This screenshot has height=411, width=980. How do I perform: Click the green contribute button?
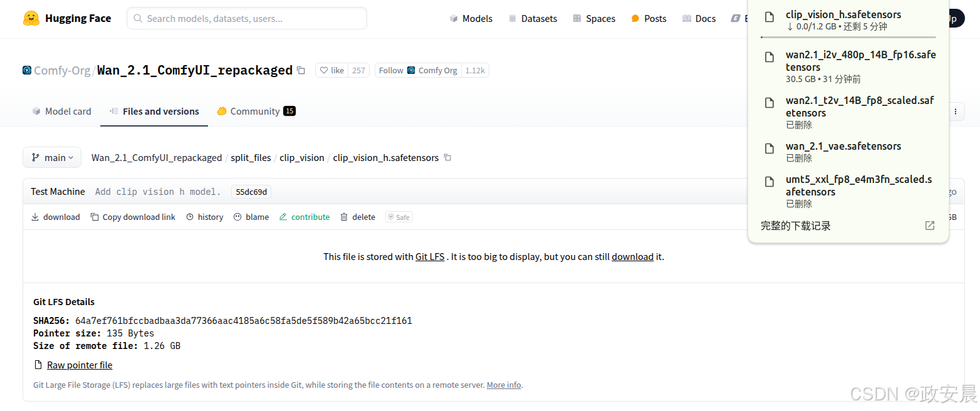click(x=305, y=217)
